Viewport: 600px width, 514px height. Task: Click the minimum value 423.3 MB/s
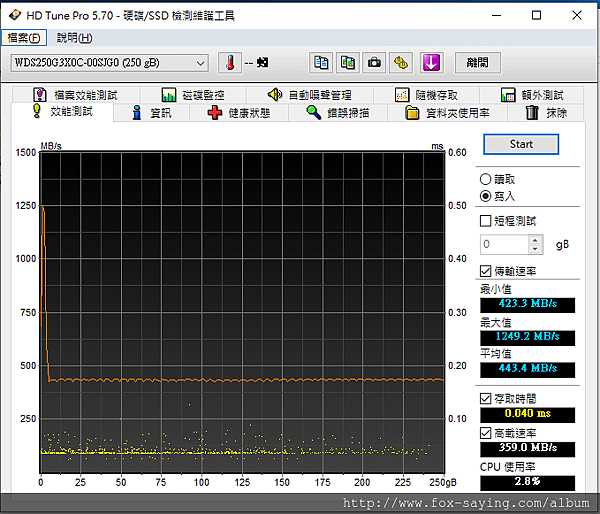click(527, 305)
